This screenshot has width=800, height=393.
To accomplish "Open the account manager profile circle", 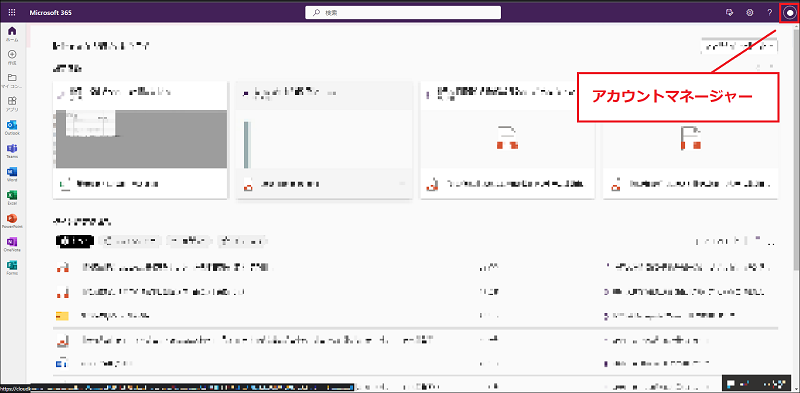I will tap(790, 12).
